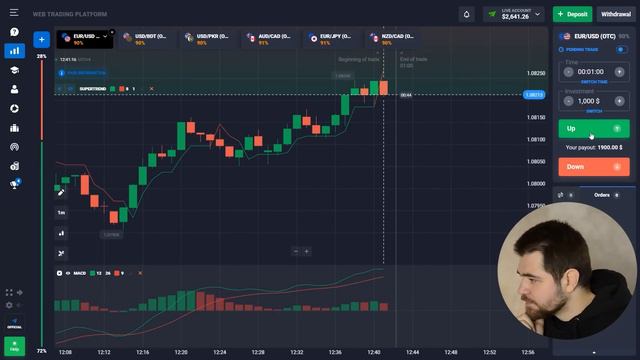Click MACD green color swatch
The height and width of the screenshot is (360, 640).
(93, 273)
